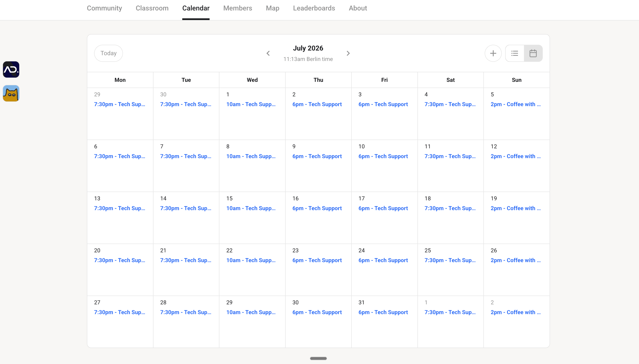Open 7:30pm Tech Support event on July 13
This screenshot has width=639, height=364.
point(119,208)
